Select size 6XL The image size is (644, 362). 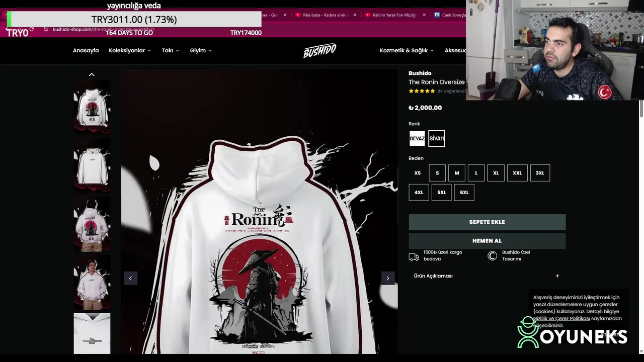pos(464,193)
